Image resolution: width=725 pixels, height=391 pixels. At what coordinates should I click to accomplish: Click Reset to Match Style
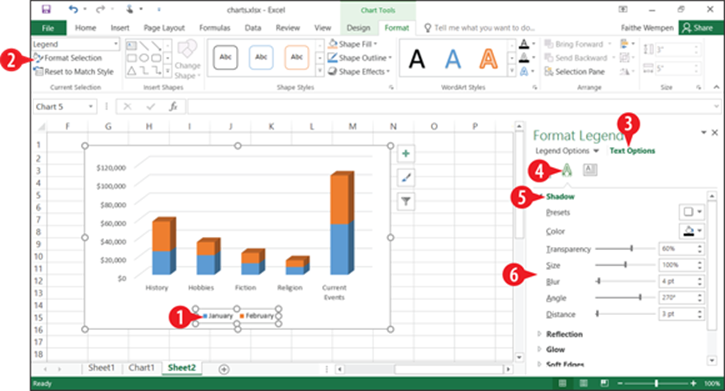click(73, 72)
